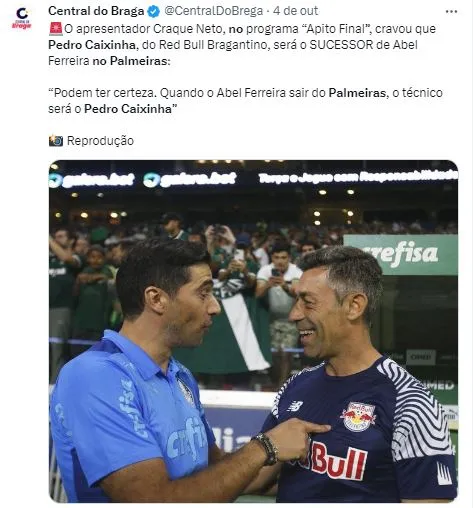Open the three-dot more options menu
Viewport: 473px width, 508px height.
tap(451, 12)
